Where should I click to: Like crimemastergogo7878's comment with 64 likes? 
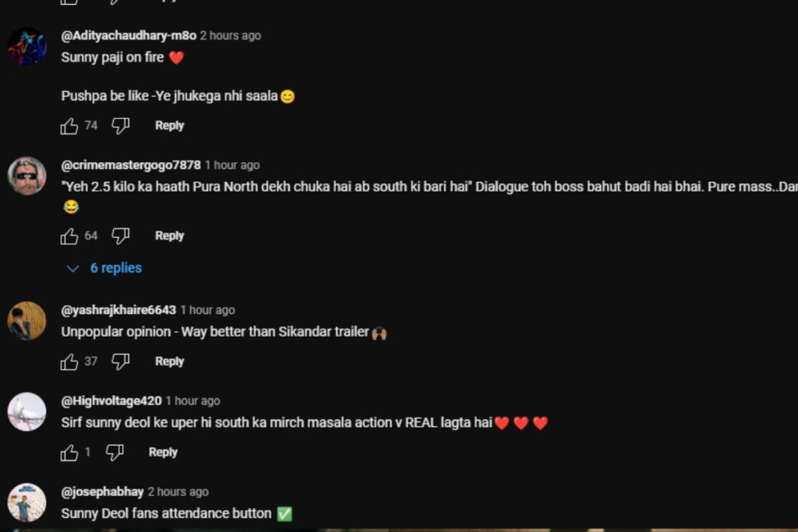point(69,236)
